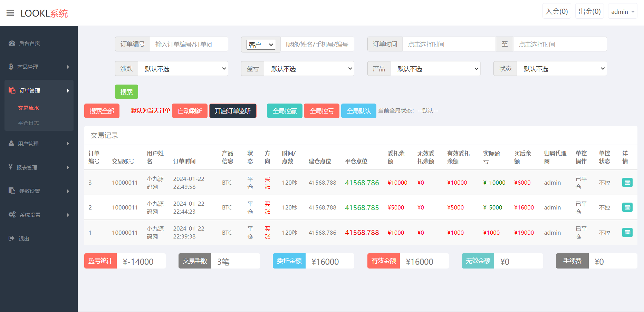644x312 pixels.
Task: Click the copy icon beside 参数设置
Action: (x=12, y=191)
